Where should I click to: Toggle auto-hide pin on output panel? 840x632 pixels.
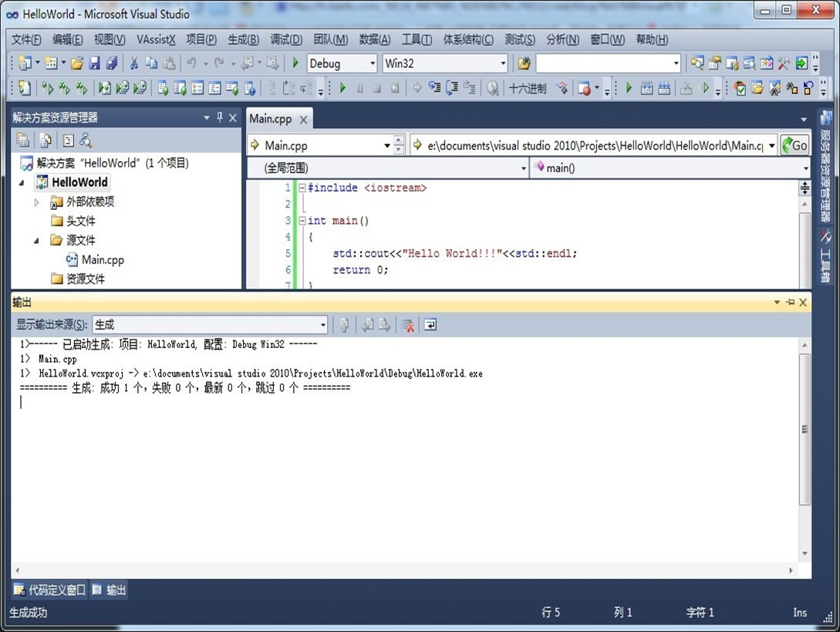(790, 302)
